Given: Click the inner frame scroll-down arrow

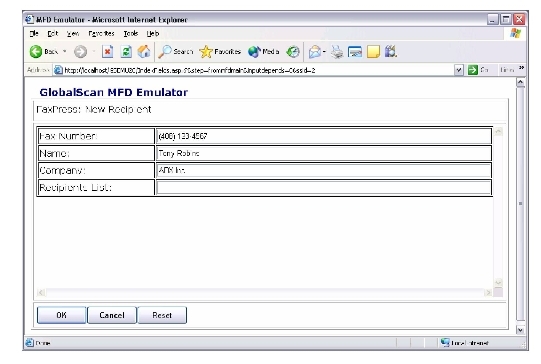Looking at the screenshot, I should click(498, 283).
